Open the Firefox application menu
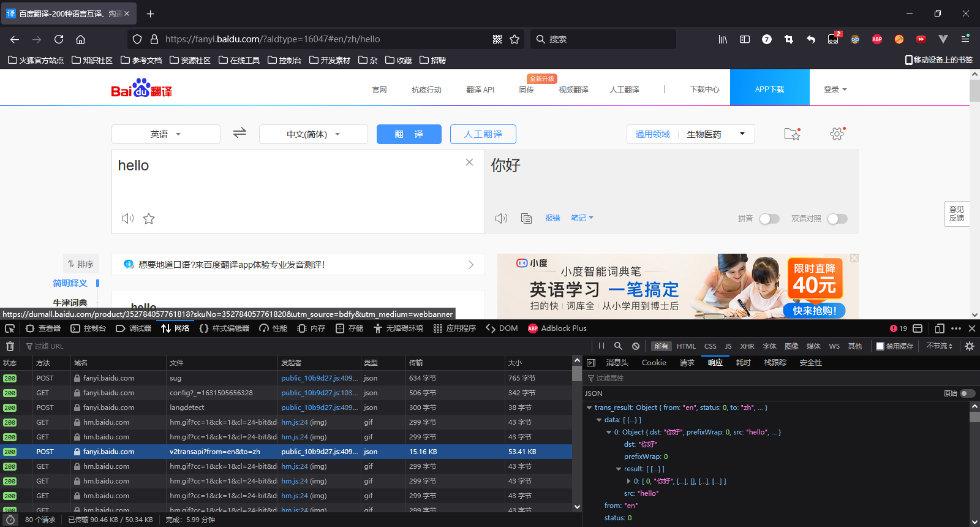This screenshot has height=527, width=980. [965, 39]
